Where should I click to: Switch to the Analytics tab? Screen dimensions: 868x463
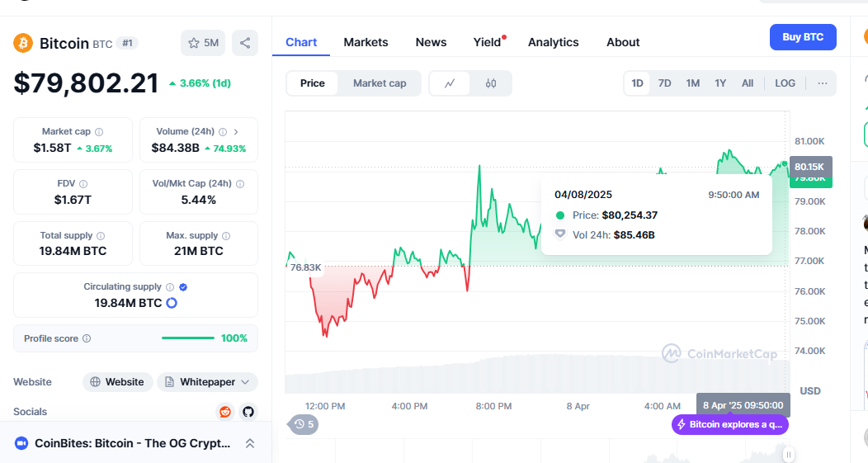pos(553,43)
